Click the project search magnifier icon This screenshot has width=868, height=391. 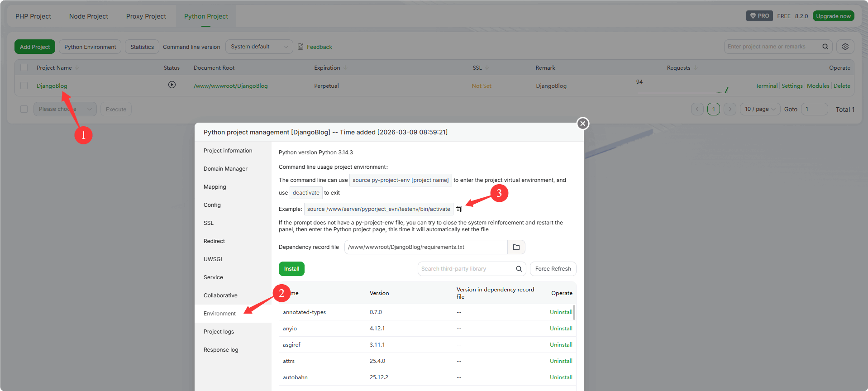pos(825,47)
